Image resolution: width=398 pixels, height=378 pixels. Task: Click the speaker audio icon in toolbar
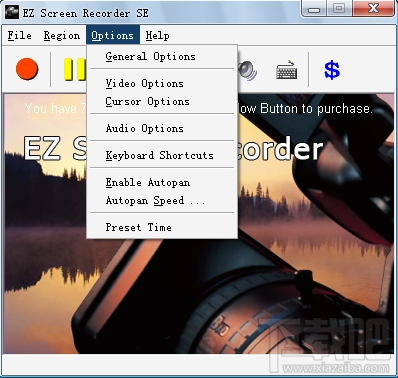(248, 71)
